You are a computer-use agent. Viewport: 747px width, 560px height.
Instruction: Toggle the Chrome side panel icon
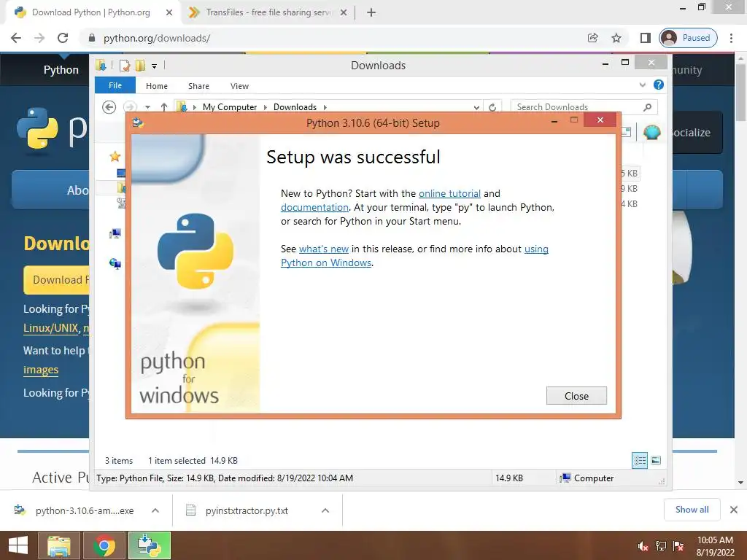pyautogui.click(x=645, y=38)
